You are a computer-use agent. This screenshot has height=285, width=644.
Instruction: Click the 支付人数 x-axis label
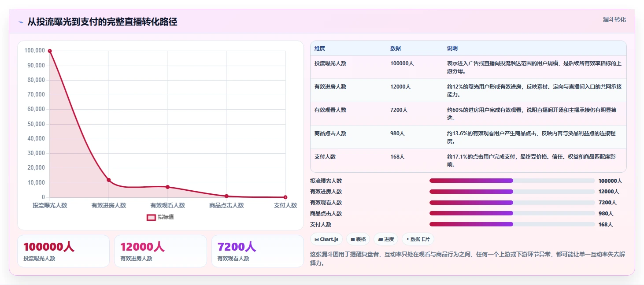coord(285,205)
